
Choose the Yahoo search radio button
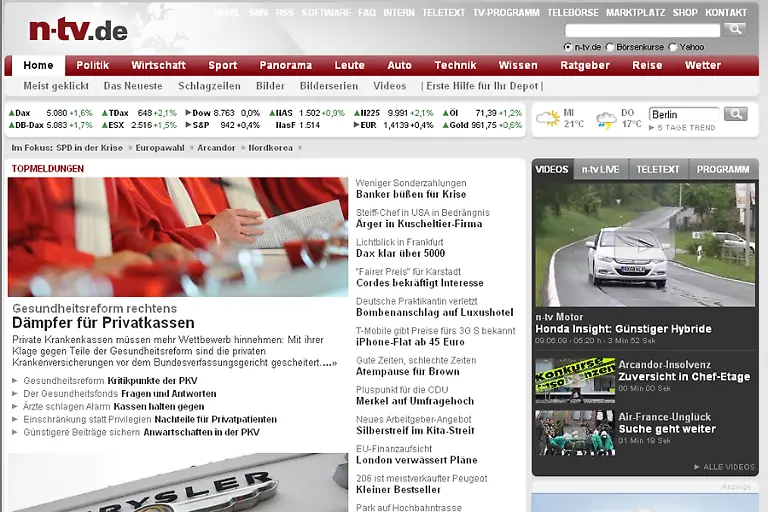point(673,47)
